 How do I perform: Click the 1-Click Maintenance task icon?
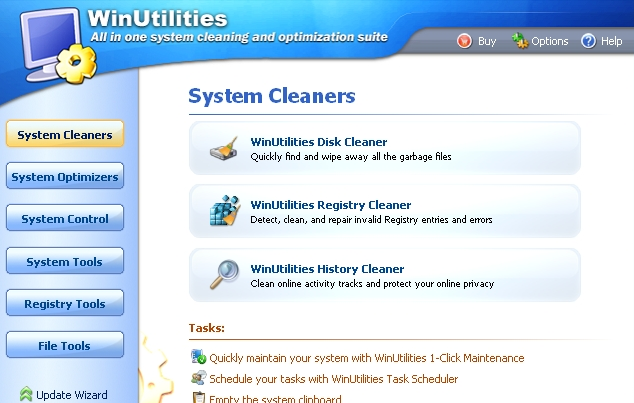coord(199,357)
